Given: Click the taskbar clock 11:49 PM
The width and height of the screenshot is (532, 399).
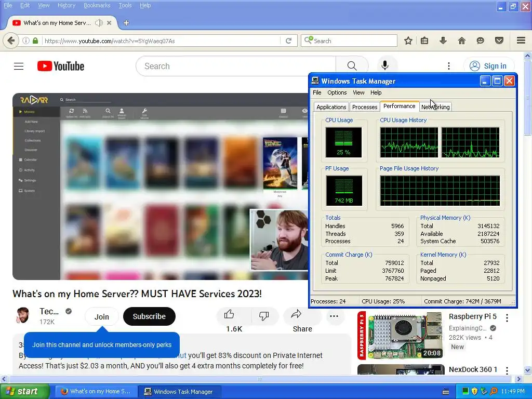Looking at the screenshot, I should [513, 391].
